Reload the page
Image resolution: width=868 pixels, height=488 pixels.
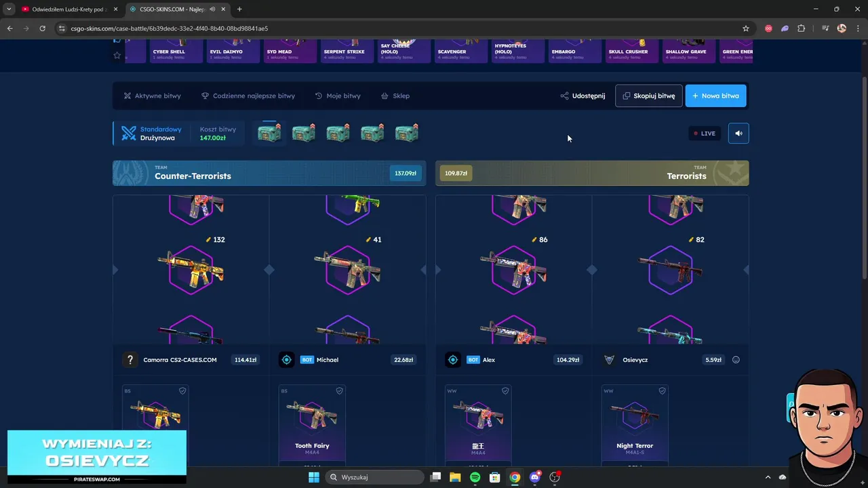pyautogui.click(x=42, y=28)
